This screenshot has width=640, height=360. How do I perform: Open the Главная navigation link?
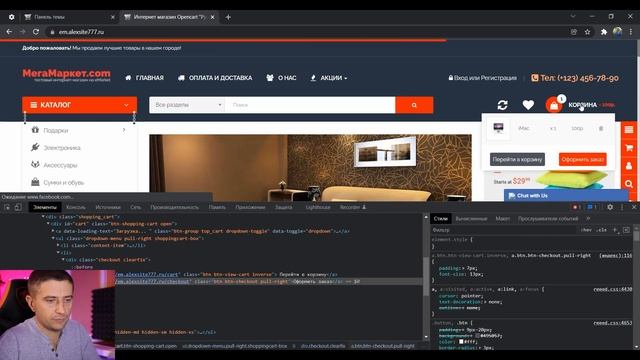point(144,78)
